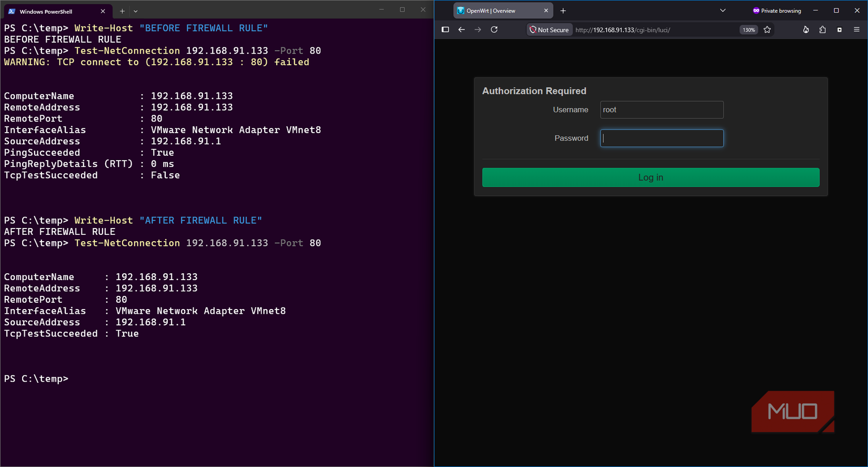Click the 'TcpTestSucceeded : False' line
868x467 pixels.
tap(92, 175)
